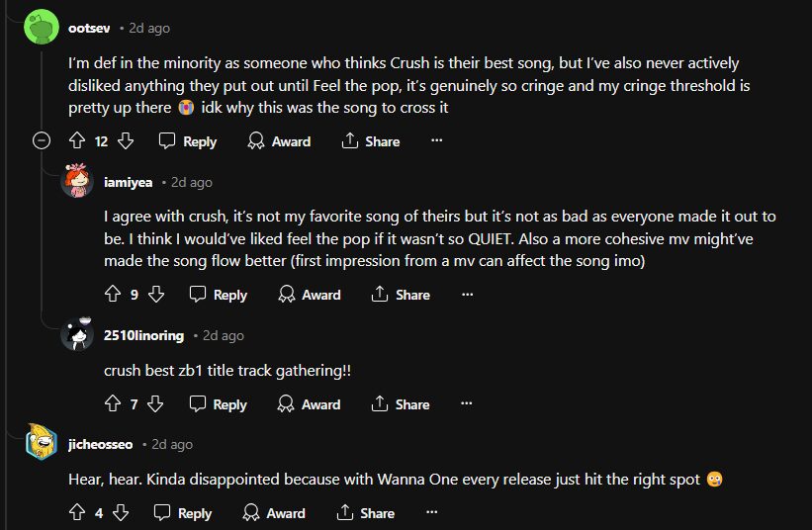812x530 pixels.
Task: Share 2510linoring's comment
Action: tap(401, 403)
